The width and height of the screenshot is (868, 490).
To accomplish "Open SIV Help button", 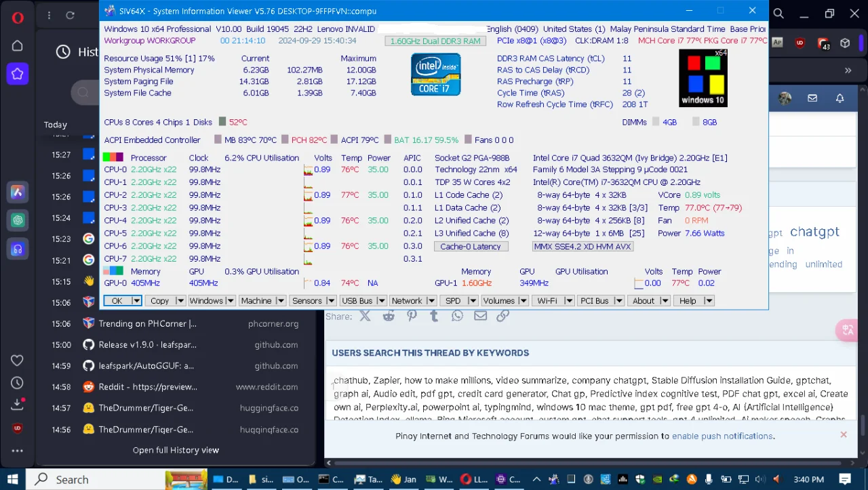I will pos(688,301).
